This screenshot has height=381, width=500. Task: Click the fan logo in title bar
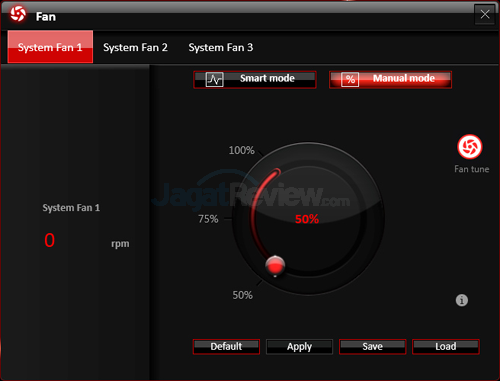click(17, 14)
